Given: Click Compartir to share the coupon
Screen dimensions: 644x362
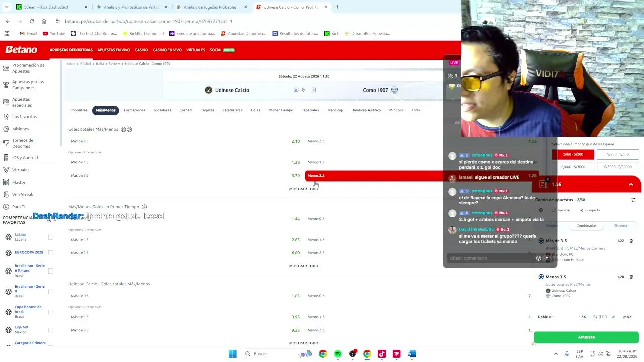Looking at the screenshot, I should point(590,210).
